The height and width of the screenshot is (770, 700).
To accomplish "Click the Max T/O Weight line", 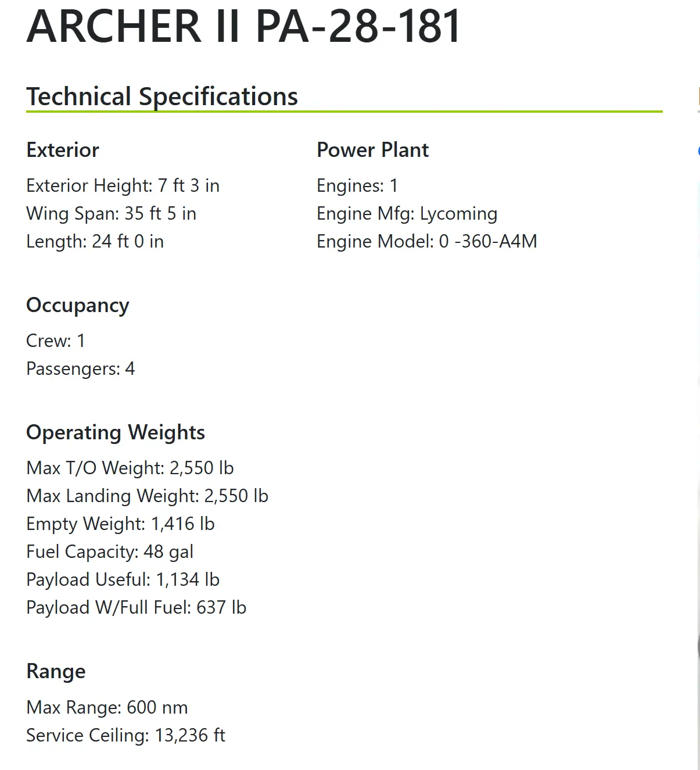I will (130, 468).
